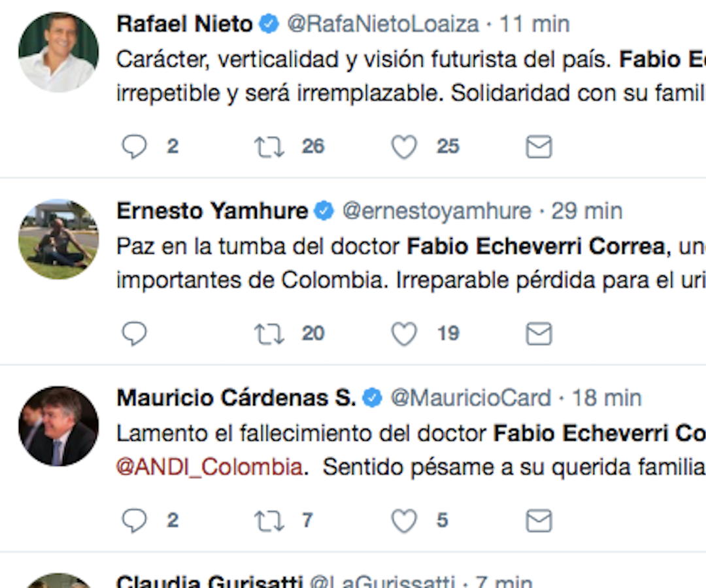Reply to Rafael Nieto's tweet
This screenshot has width=706, height=588.
tap(135, 147)
